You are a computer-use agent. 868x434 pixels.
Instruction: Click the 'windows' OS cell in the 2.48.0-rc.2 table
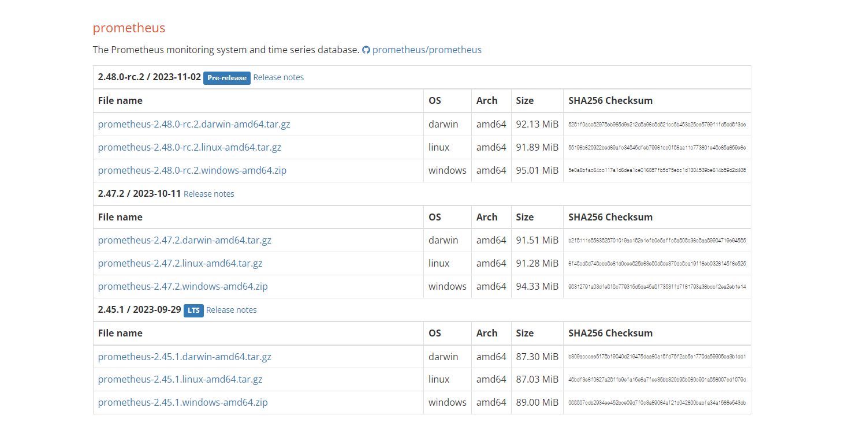click(x=448, y=170)
